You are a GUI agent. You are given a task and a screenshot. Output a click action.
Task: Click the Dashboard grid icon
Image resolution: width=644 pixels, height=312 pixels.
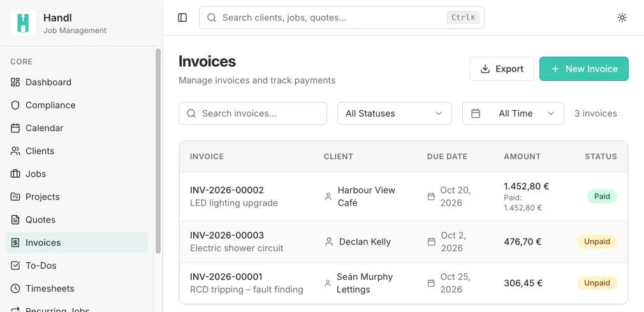click(15, 82)
